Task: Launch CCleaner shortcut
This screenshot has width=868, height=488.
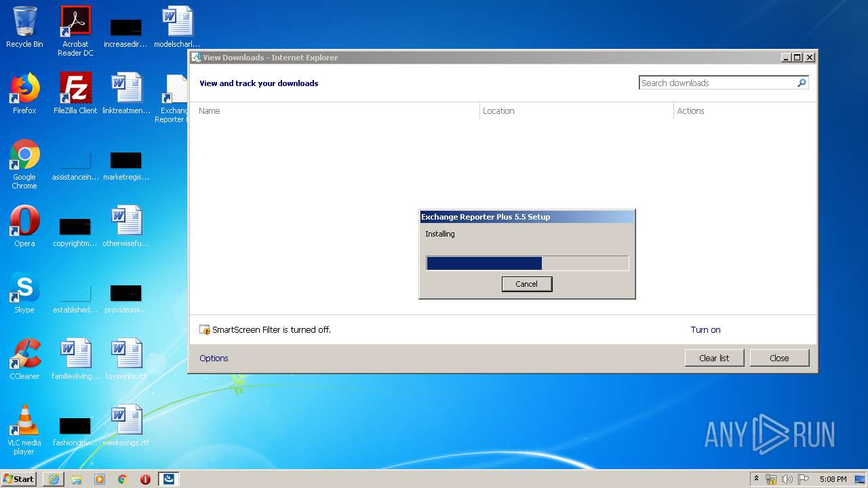Action: (24, 359)
